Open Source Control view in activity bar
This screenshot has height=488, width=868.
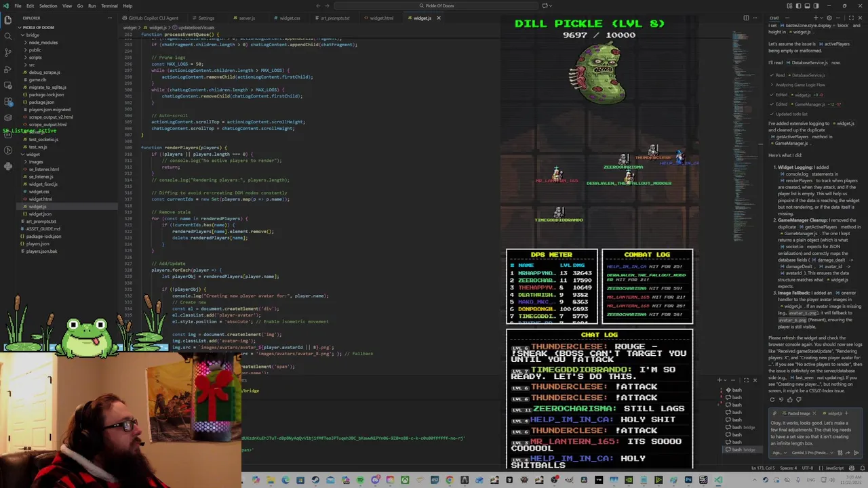click(7, 52)
